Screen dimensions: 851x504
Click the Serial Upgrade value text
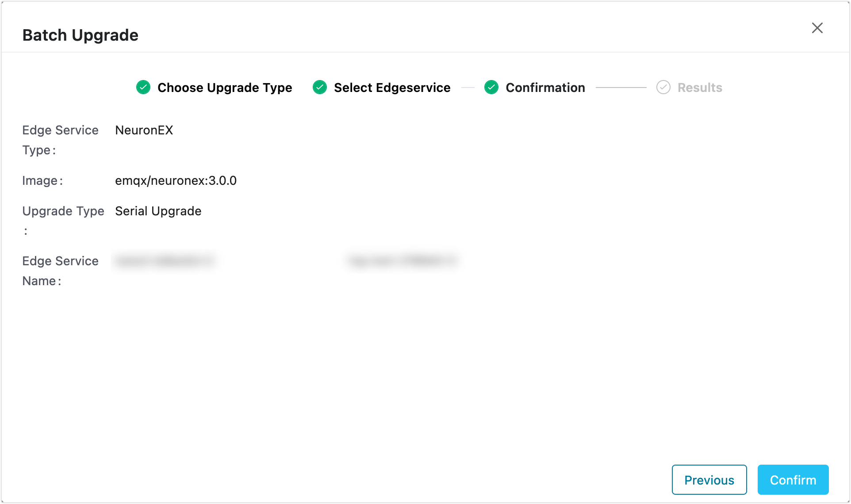[158, 211]
